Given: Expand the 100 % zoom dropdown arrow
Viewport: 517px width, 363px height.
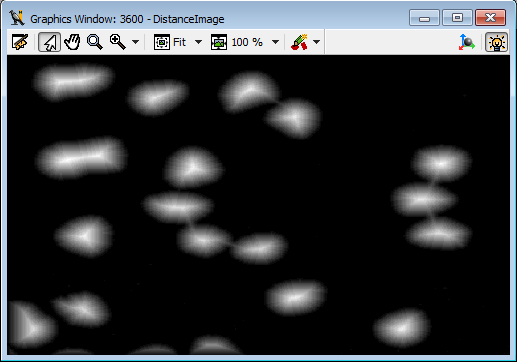Looking at the screenshot, I should 275,42.
